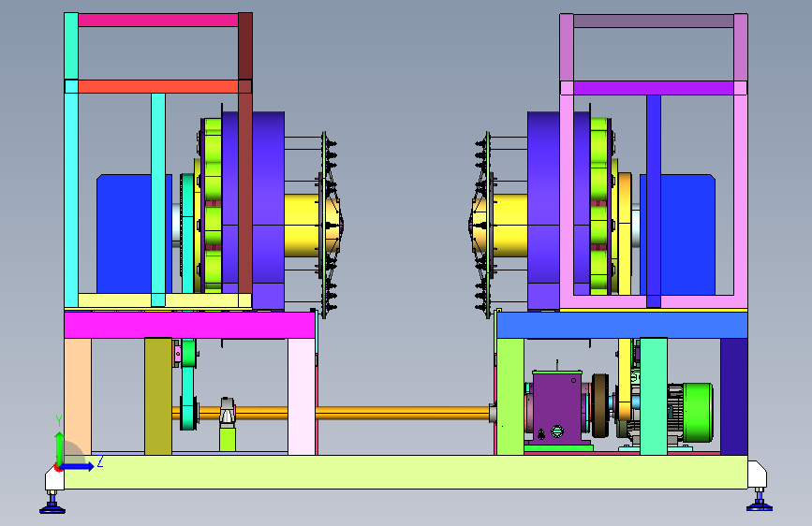Select the purple gearbox housing

coord(556,407)
